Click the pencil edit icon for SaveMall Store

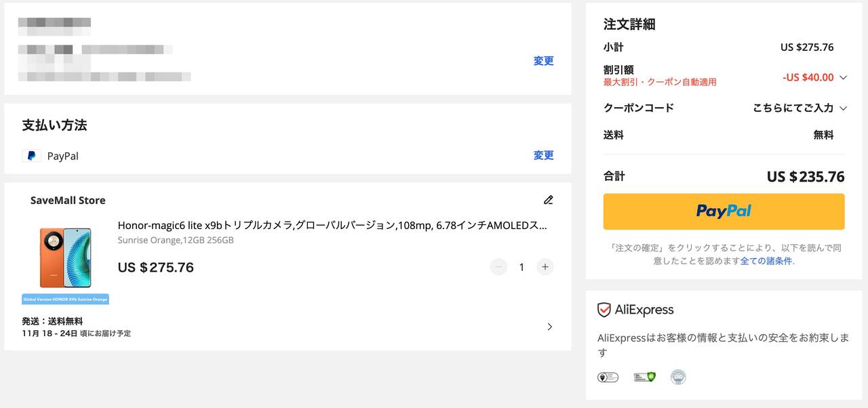click(x=548, y=200)
